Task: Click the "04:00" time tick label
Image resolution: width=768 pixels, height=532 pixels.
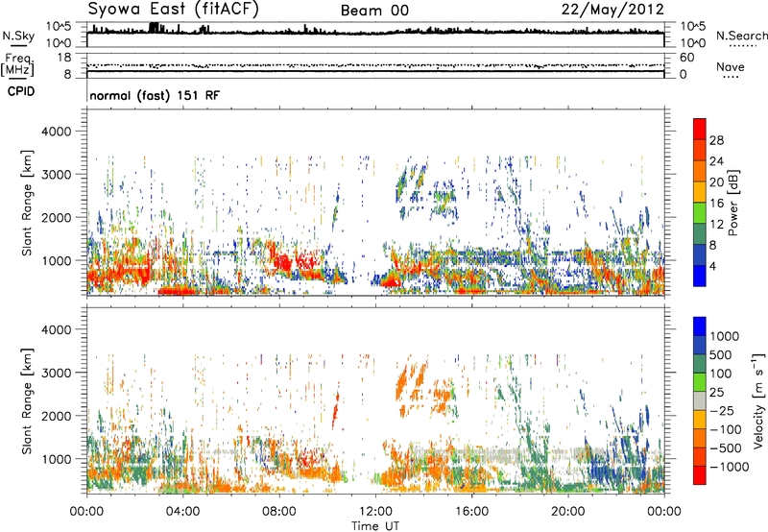Action: pyautogui.click(x=182, y=512)
